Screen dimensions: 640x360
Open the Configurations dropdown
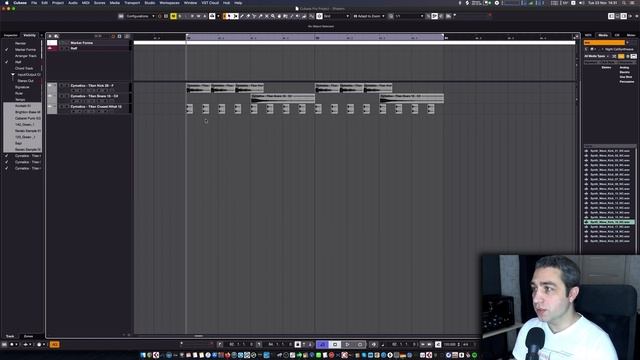[140, 16]
